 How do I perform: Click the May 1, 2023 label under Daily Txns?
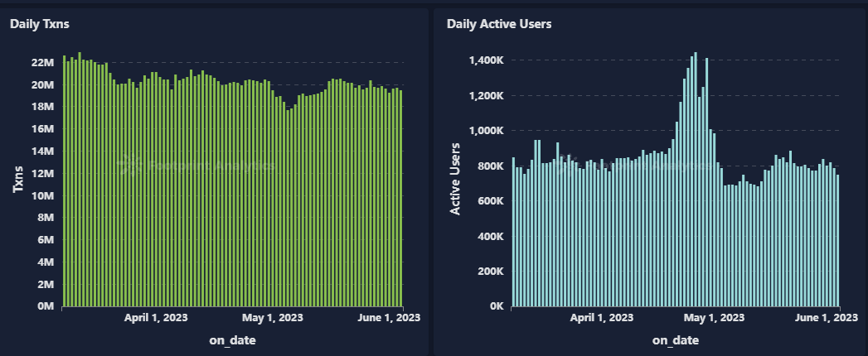coord(273,318)
